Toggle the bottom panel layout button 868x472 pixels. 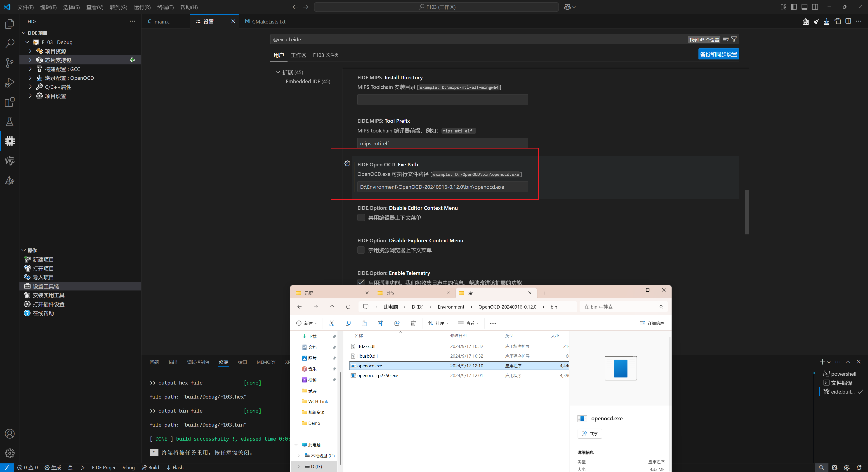coord(804,7)
